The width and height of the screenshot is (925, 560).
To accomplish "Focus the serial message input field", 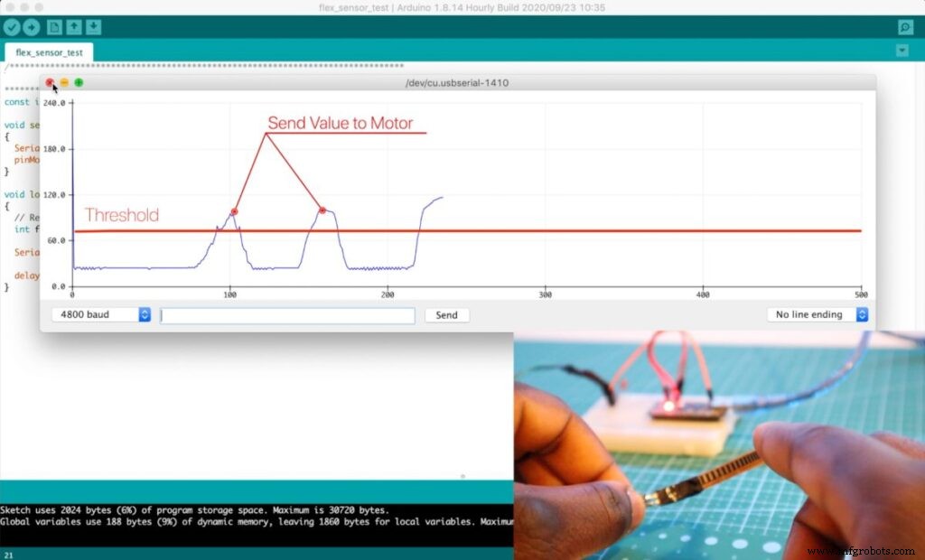I will tap(287, 315).
